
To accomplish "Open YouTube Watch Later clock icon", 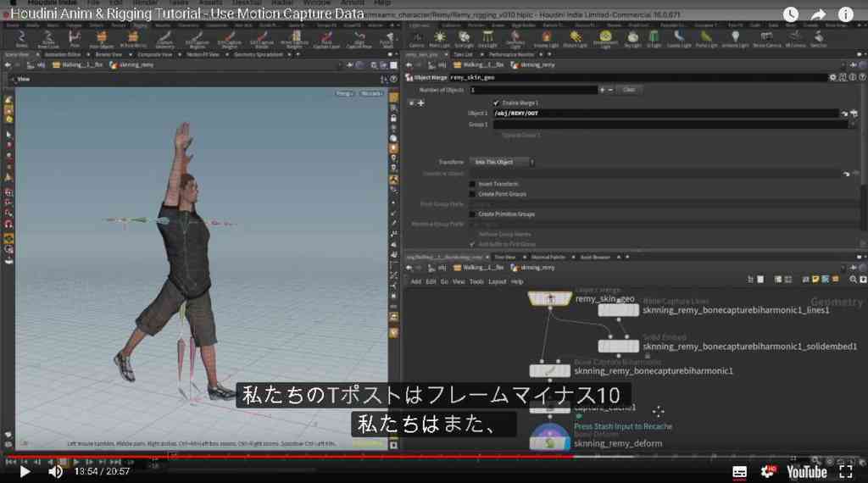I will click(791, 14).
